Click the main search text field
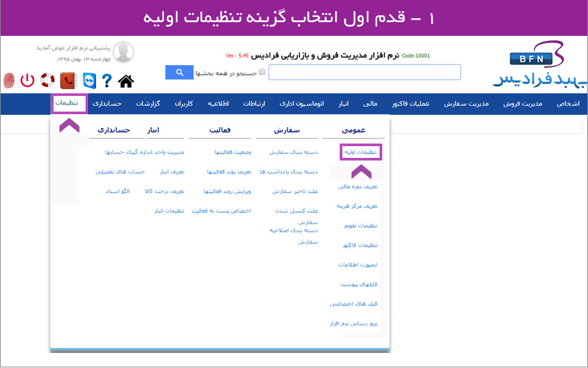Image resolution: width=588 pixels, height=368 pixels. tap(365, 72)
